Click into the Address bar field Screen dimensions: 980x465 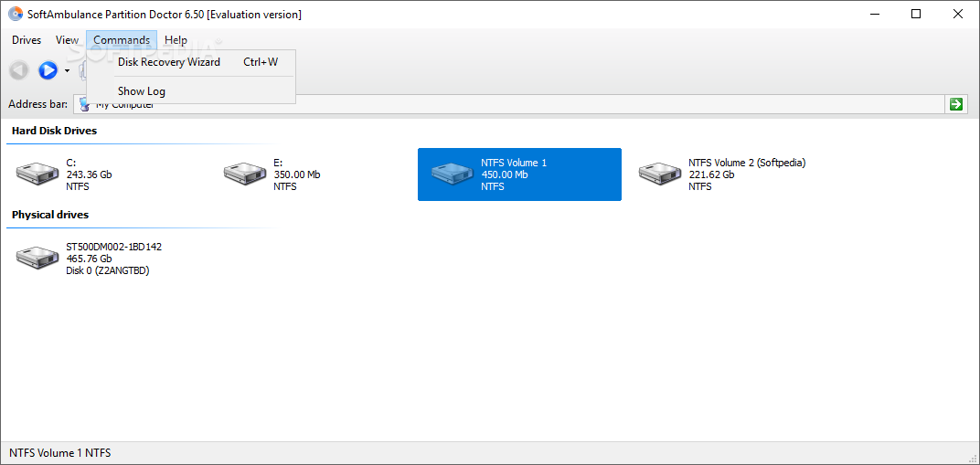[507, 104]
